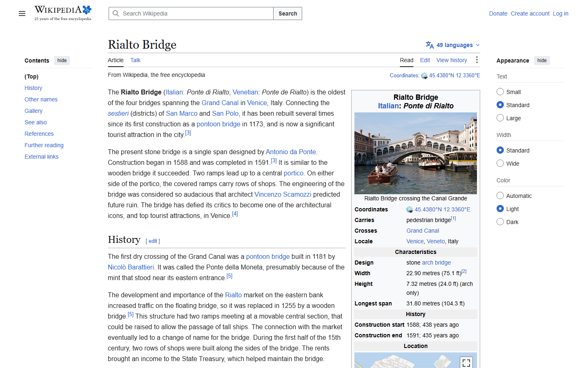Click infobox Italian language link
Image resolution: width=588 pixels, height=368 pixels.
pos(388,106)
